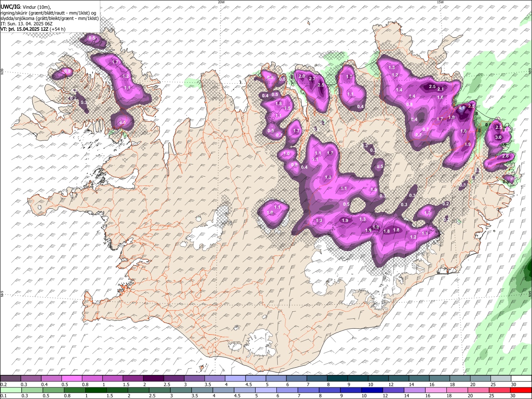This screenshot has height=399, width=532.
Task: Pick the upper legend swatch between 1 and 1.5
Action: pyautogui.click(x=113, y=379)
